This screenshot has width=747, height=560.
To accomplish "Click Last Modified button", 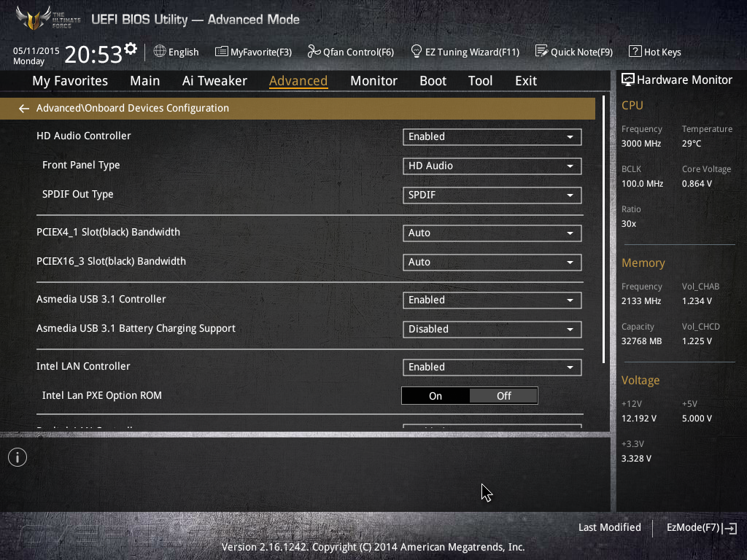I will pyautogui.click(x=609, y=528).
